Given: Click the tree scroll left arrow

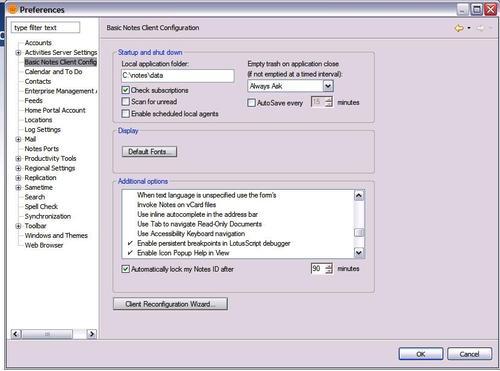Looking at the screenshot, I should tap(16, 334).
